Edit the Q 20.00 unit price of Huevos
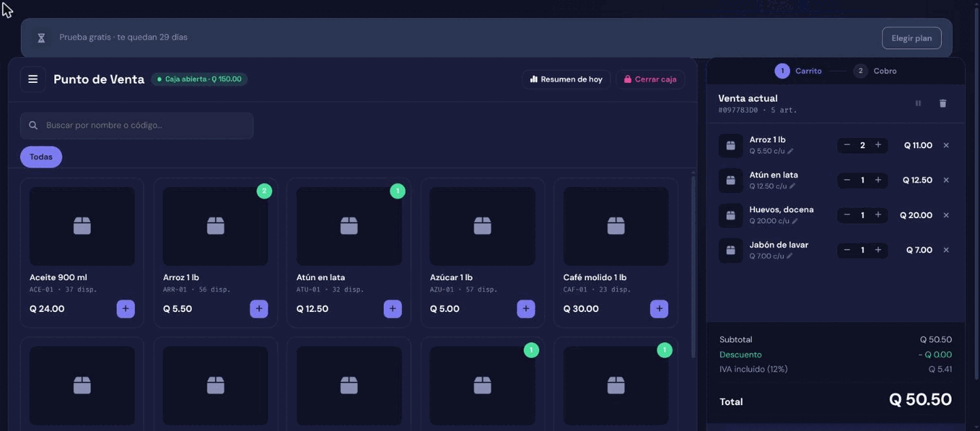The width and height of the screenshot is (980, 431). click(795, 221)
